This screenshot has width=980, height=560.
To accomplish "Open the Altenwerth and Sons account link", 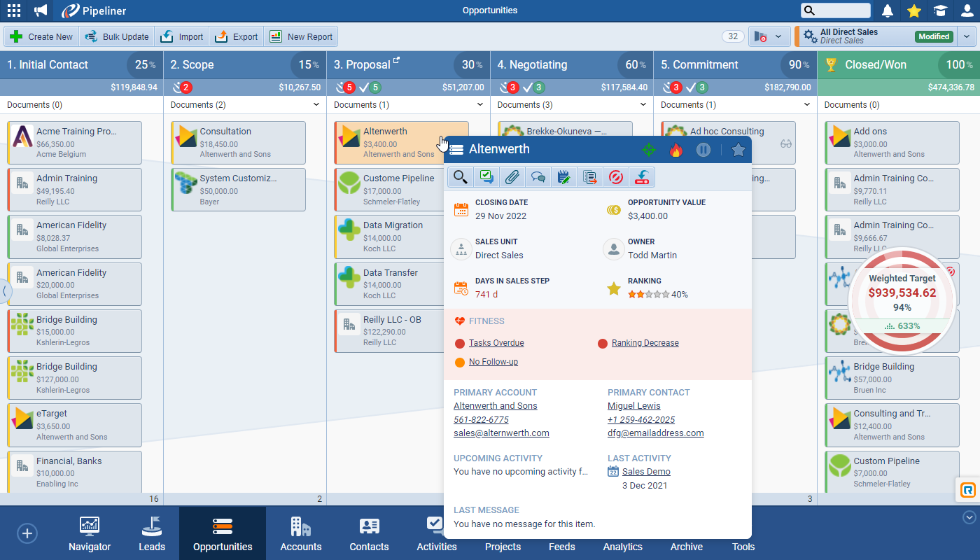I will point(495,406).
